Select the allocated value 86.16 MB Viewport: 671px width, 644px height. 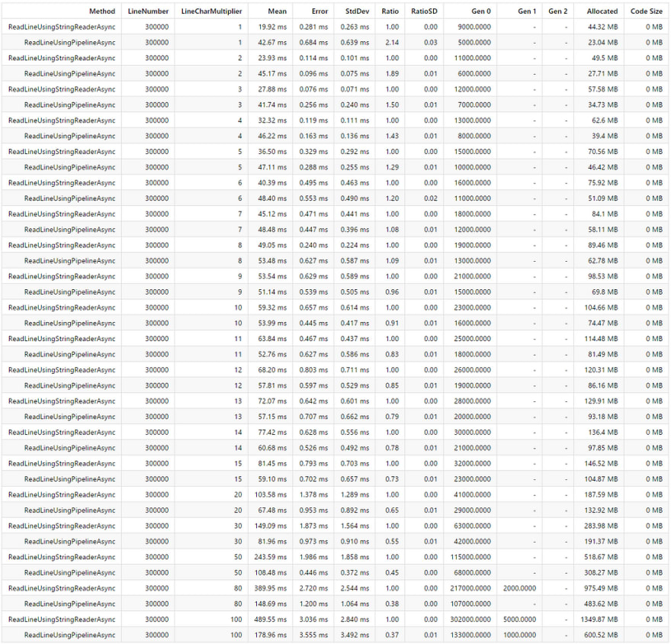pyautogui.click(x=603, y=385)
